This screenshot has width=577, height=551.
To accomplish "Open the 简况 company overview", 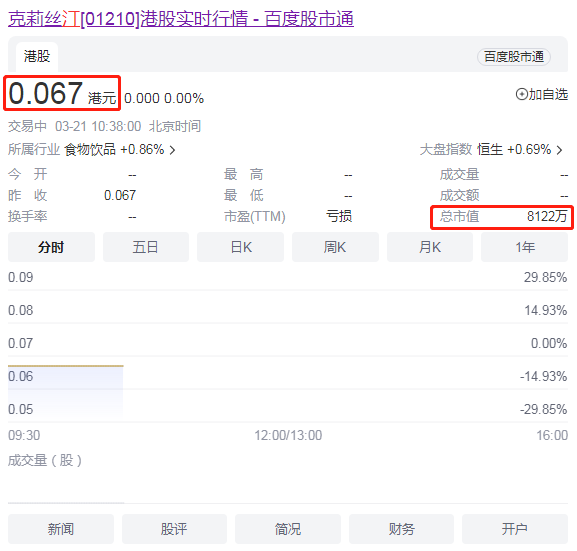I will (x=288, y=529).
